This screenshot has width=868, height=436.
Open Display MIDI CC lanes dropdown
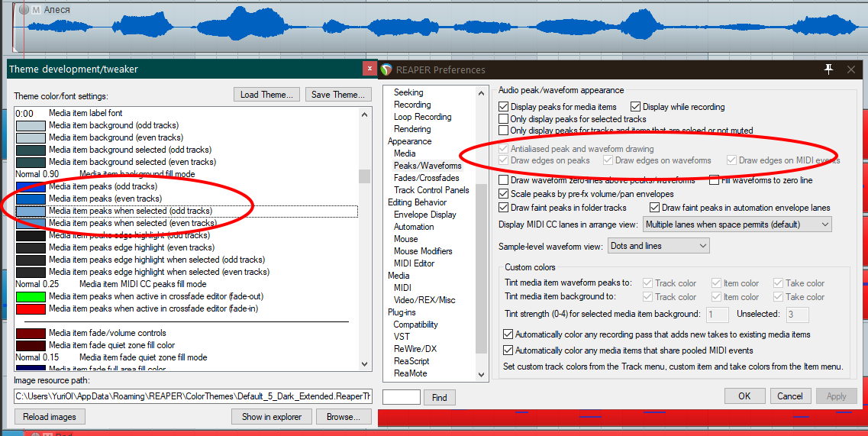pos(737,224)
